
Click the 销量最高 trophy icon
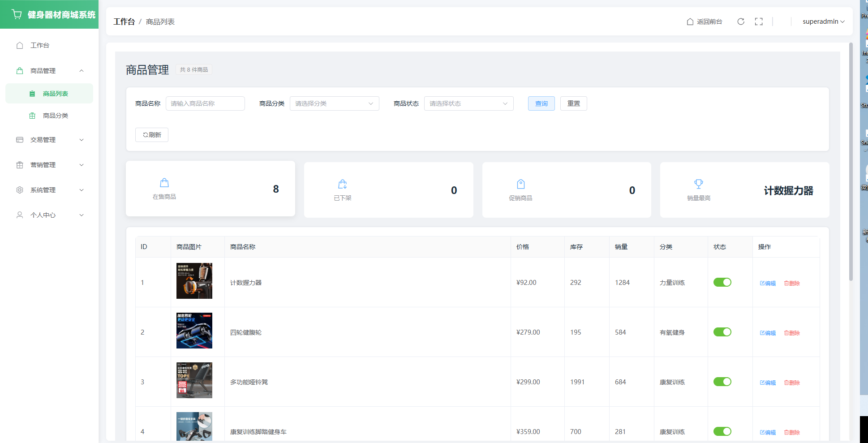pyautogui.click(x=699, y=184)
